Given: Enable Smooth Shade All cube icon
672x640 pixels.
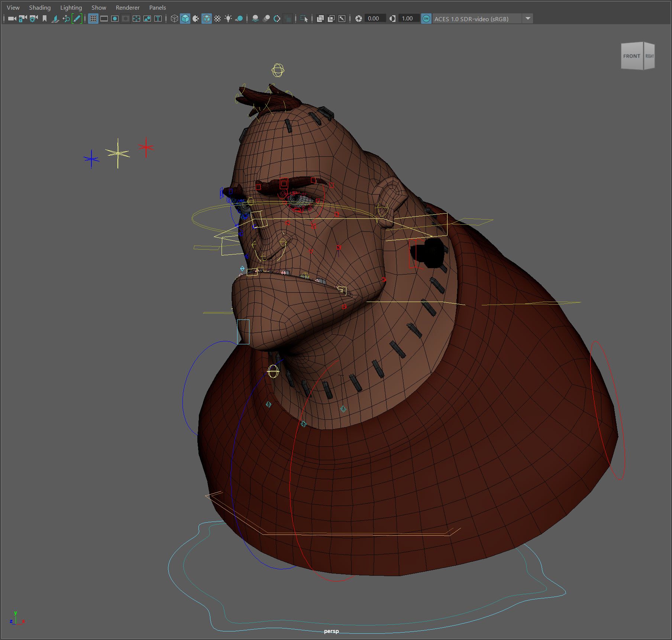Looking at the screenshot, I should tap(185, 19).
